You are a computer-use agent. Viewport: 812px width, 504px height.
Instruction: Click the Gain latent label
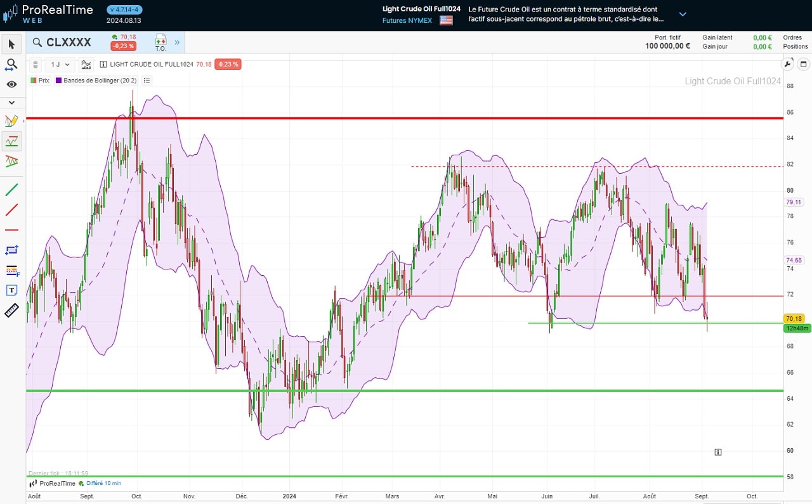(717, 37)
